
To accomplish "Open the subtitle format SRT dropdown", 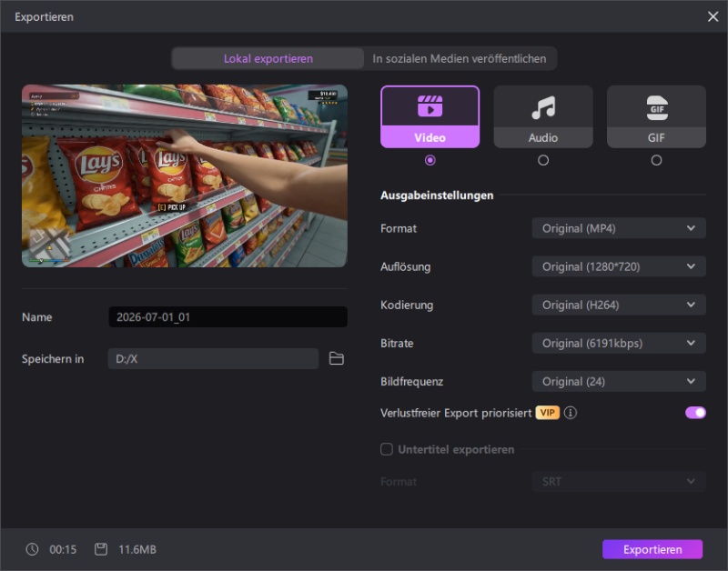I will [x=619, y=482].
